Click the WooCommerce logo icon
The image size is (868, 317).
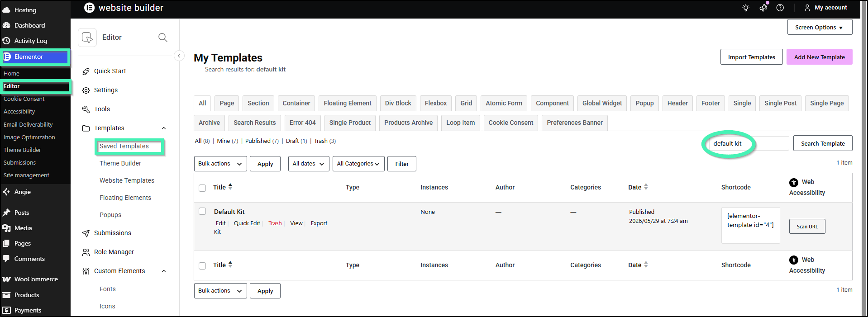[6, 279]
